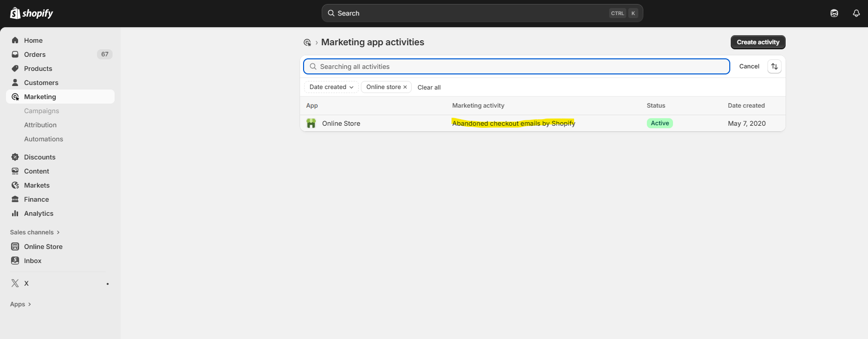Screen dimensions: 868x339
Task: Click the Active status badge
Action: pos(660,123)
